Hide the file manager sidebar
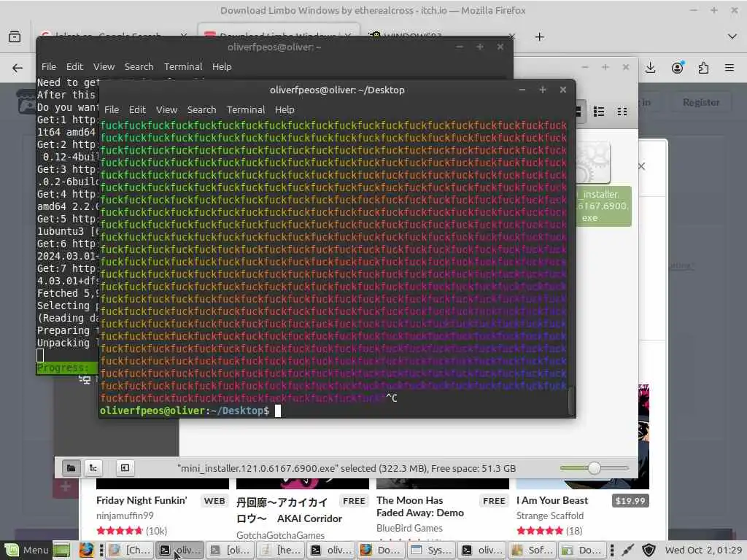747x560 pixels. [125, 468]
